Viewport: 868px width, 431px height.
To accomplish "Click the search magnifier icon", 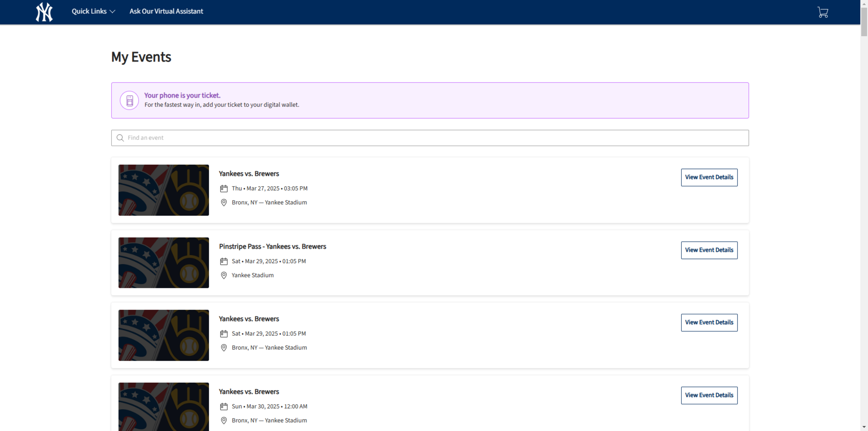I will click(x=120, y=138).
